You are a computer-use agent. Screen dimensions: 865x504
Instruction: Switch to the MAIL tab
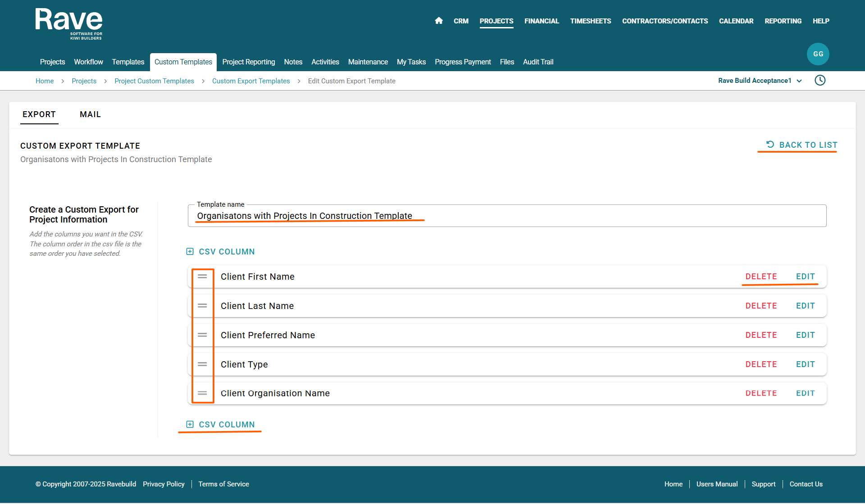90,114
